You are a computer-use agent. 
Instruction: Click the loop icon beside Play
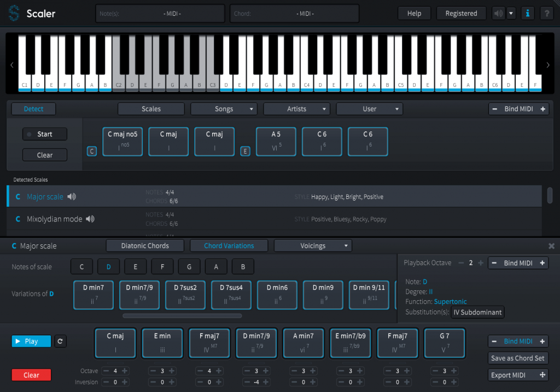point(60,341)
